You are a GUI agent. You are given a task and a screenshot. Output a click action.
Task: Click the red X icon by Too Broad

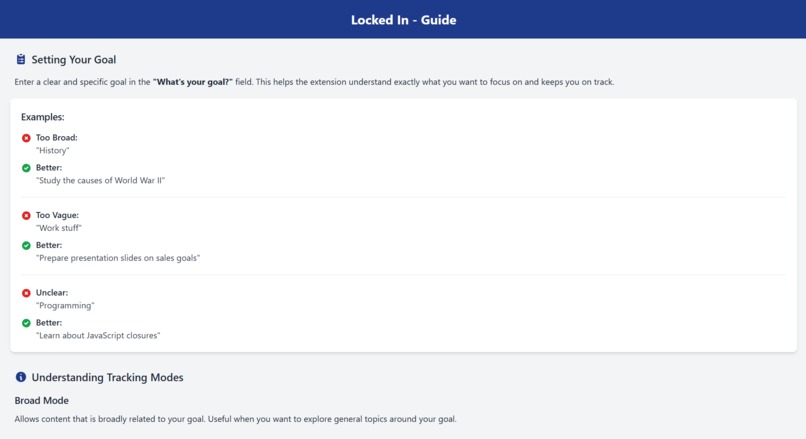pyautogui.click(x=26, y=138)
